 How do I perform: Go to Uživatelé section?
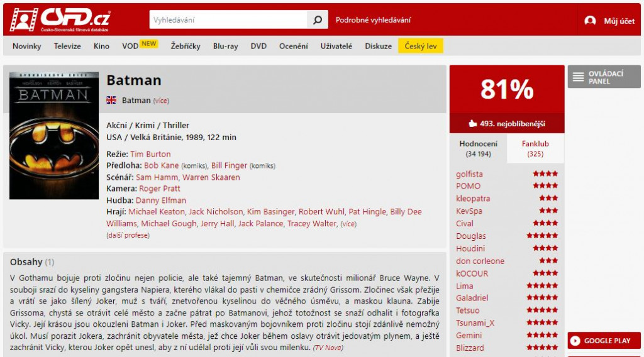point(336,47)
